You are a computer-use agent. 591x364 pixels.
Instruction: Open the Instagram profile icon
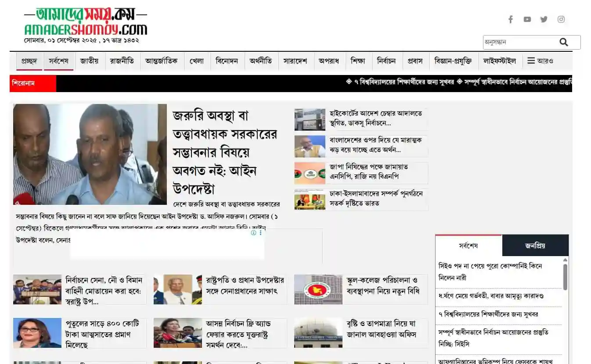coord(561,19)
